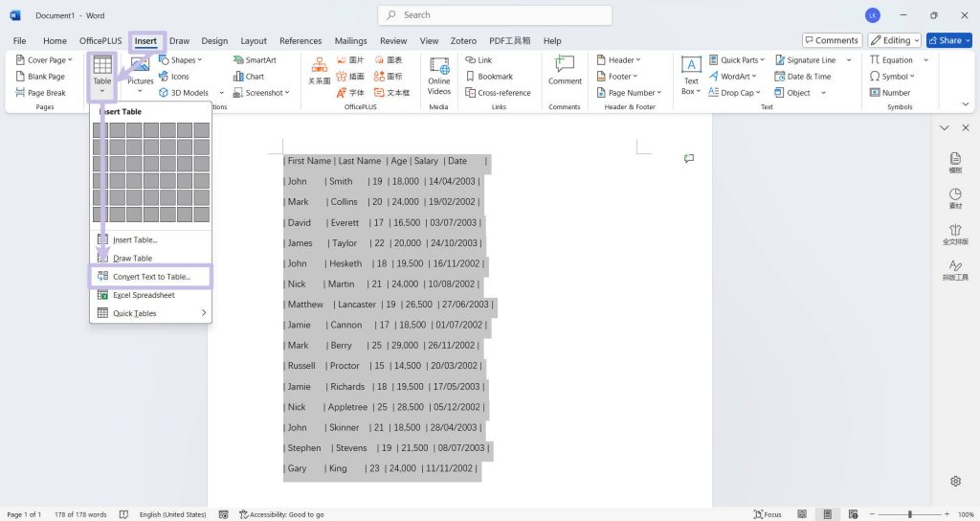The height and width of the screenshot is (521, 980).
Task: Insert a Signature Line
Action: click(805, 60)
